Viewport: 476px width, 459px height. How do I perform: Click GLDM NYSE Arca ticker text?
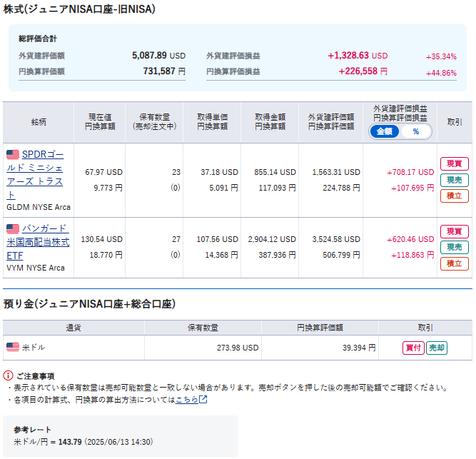point(39,207)
